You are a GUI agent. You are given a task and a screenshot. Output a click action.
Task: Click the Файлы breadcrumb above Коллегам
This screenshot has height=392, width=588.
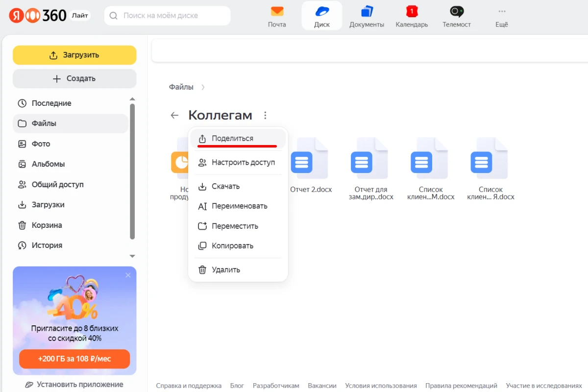point(181,87)
